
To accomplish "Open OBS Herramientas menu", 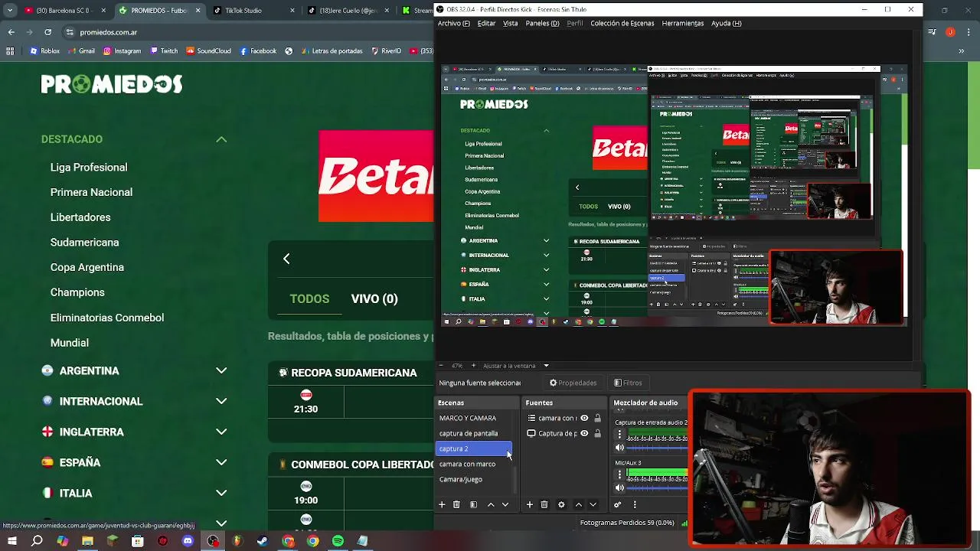I will coord(682,24).
